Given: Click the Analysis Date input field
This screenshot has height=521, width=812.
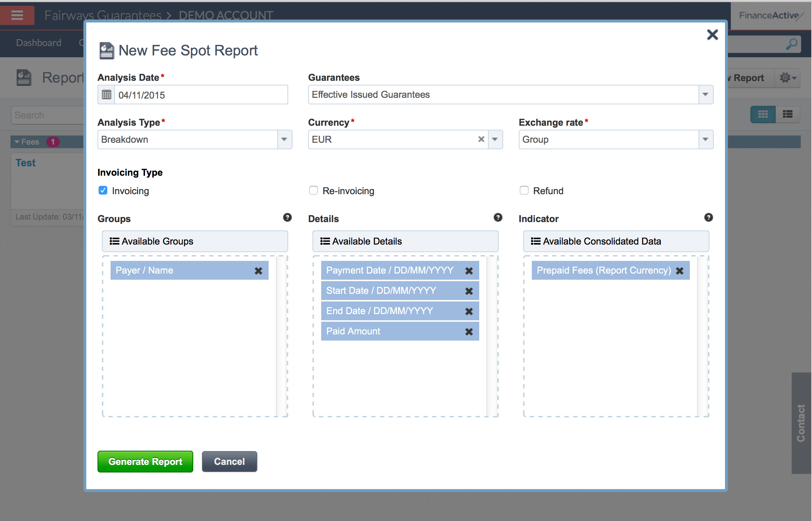Looking at the screenshot, I should [201, 95].
